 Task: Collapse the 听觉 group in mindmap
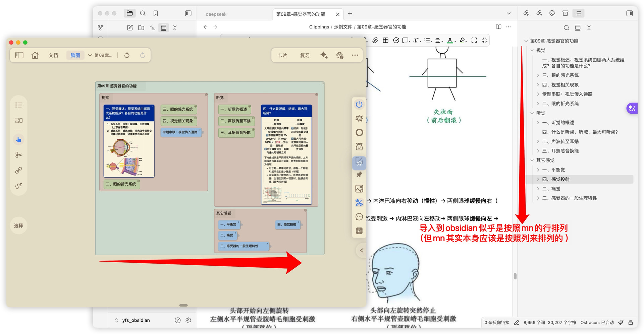click(x=316, y=95)
